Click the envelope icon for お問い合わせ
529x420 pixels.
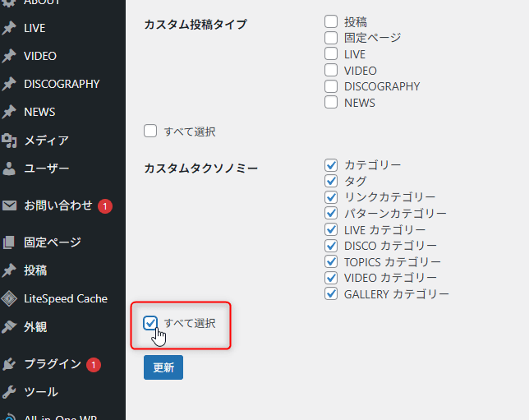(x=9, y=205)
